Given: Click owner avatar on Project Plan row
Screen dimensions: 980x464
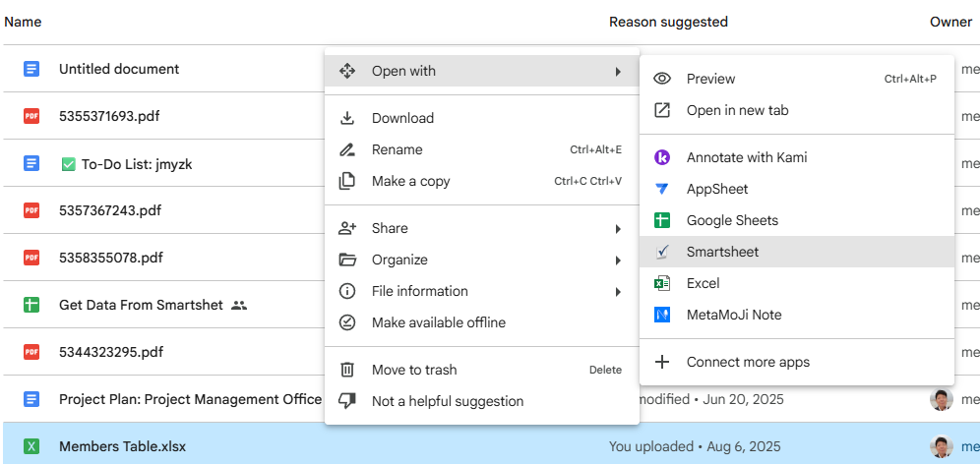Looking at the screenshot, I should pos(942,399).
